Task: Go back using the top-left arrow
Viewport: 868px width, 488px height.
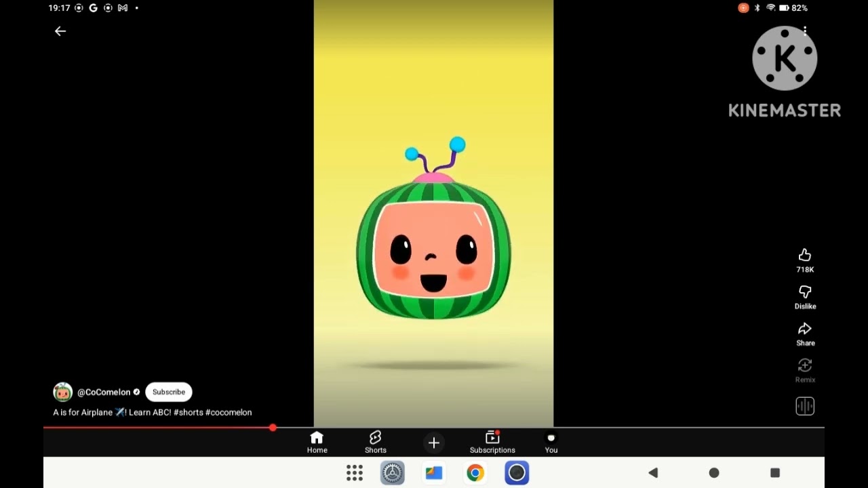Action: (60, 31)
